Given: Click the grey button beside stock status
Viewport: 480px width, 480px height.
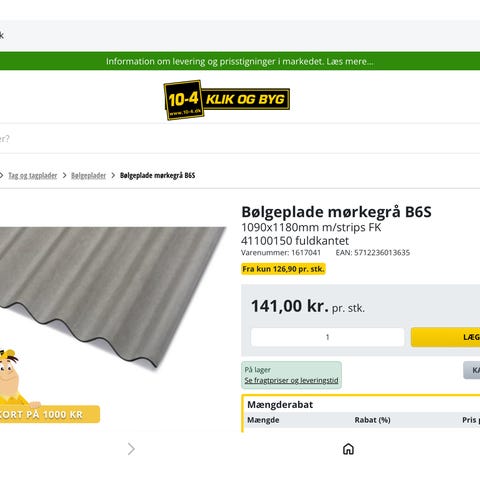Looking at the screenshot, I should coord(472,370).
